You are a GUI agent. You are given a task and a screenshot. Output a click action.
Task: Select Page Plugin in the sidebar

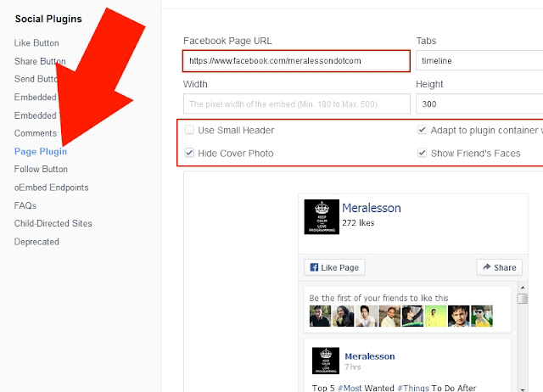[41, 151]
